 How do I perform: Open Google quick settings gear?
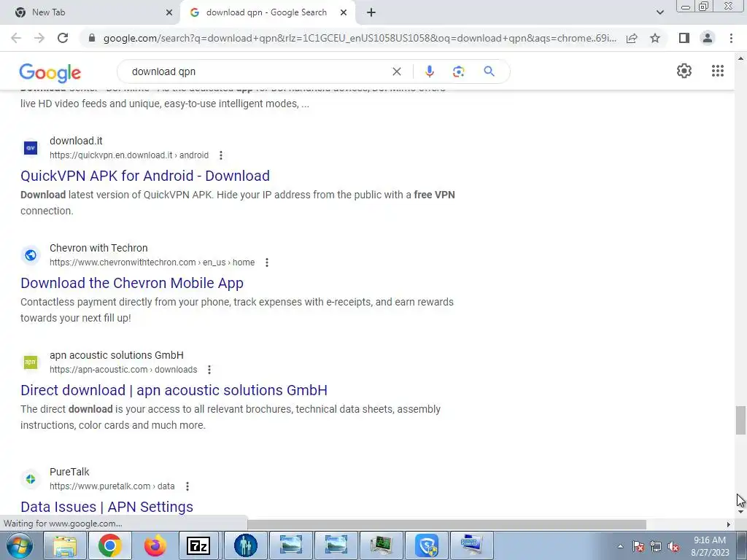pos(684,71)
